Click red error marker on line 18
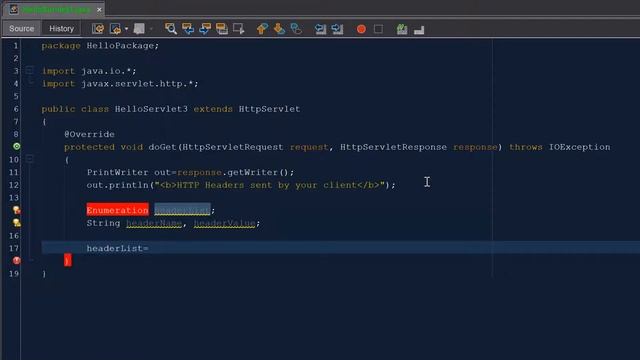The width and height of the screenshot is (640, 360). 16,260
